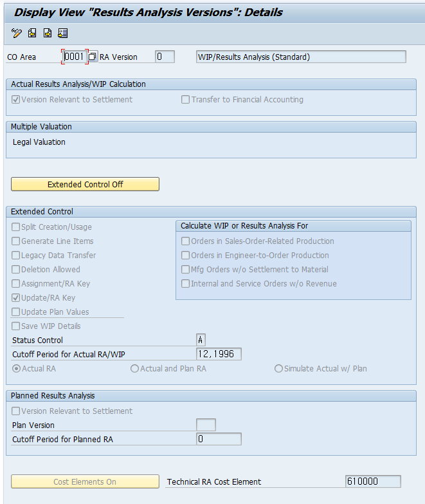Click the Technical RA Cost Element label
This screenshot has width=425, height=504.
[213, 482]
